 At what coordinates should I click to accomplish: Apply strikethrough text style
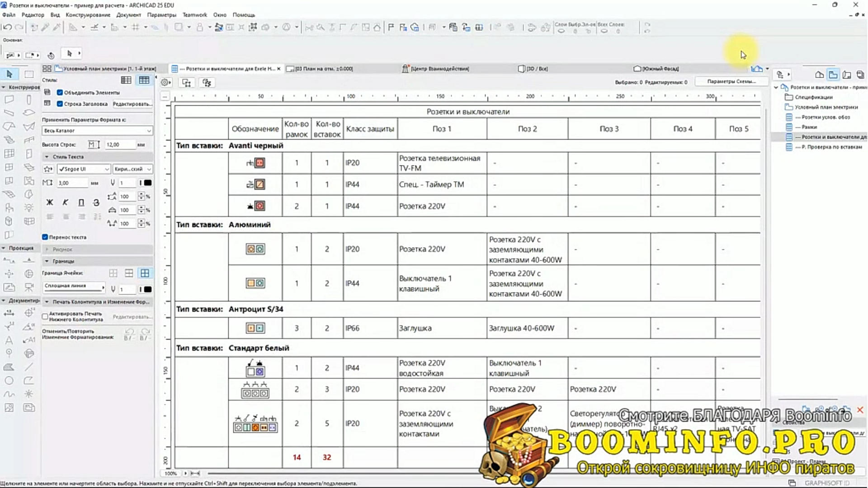tap(96, 202)
